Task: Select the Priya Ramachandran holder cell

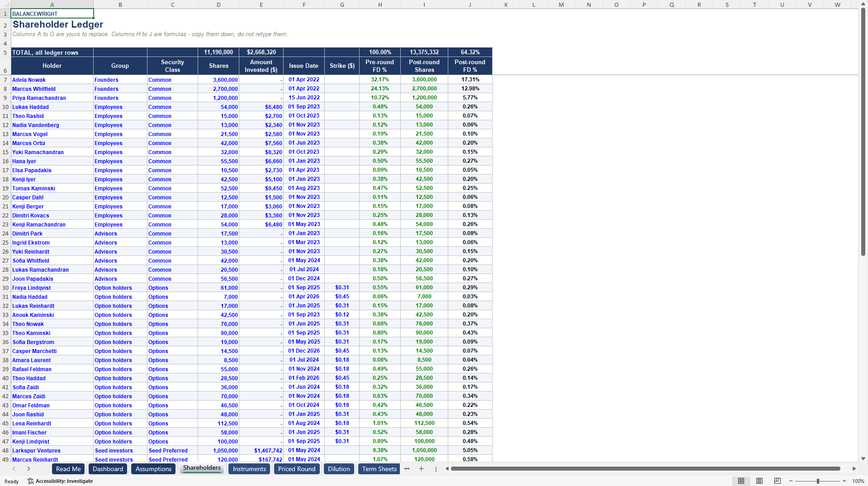Action: coord(52,98)
